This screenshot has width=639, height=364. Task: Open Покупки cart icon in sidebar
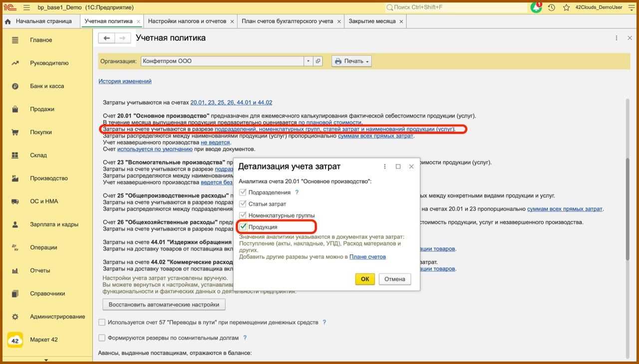point(15,132)
